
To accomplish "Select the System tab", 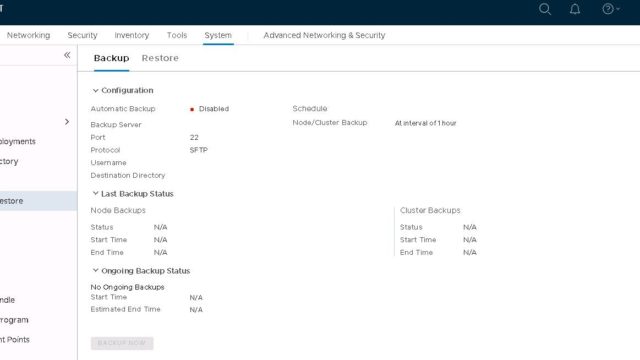I will 218,35.
